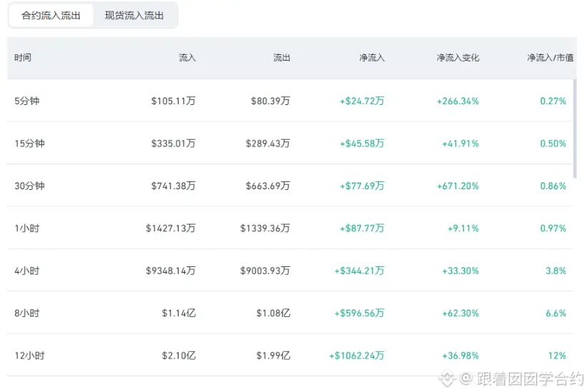Sort by the 净流入 column header
The width and height of the screenshot is (584, 392).
pos(372,58)
